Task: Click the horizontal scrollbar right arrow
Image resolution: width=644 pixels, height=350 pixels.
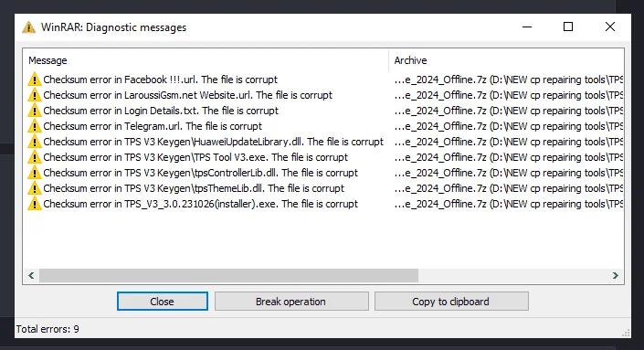Action: (616, 276)
